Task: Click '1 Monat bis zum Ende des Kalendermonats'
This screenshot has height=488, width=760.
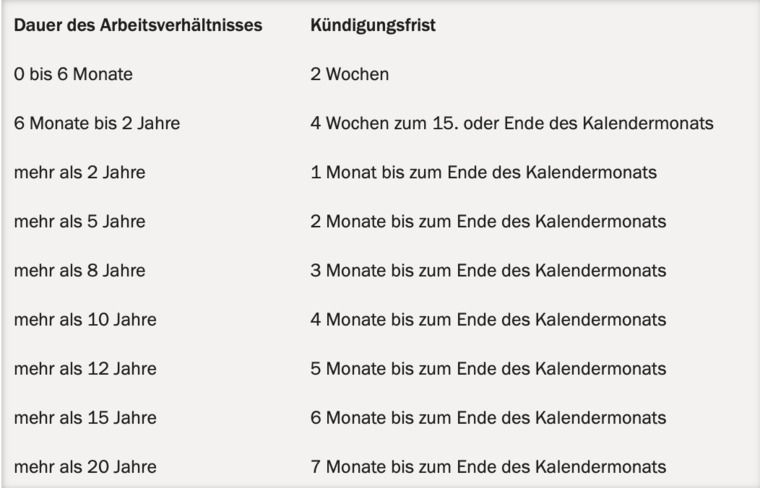Action: (484, 172)
